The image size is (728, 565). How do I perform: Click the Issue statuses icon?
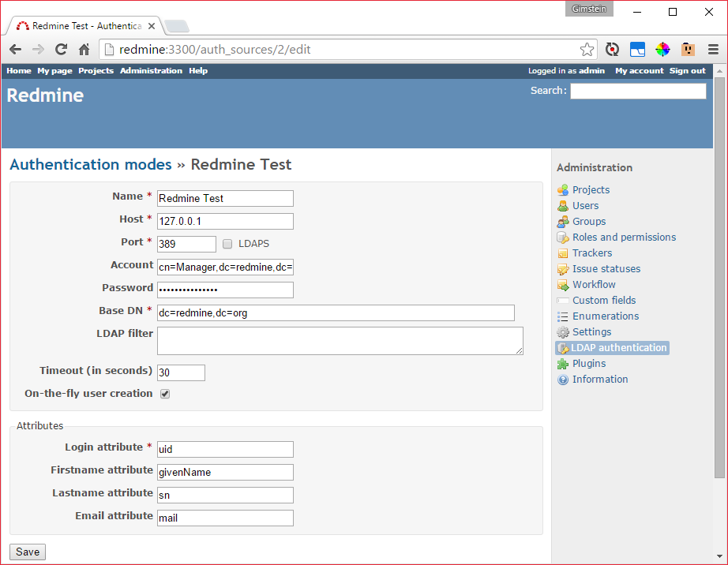[x=563, y=269]
